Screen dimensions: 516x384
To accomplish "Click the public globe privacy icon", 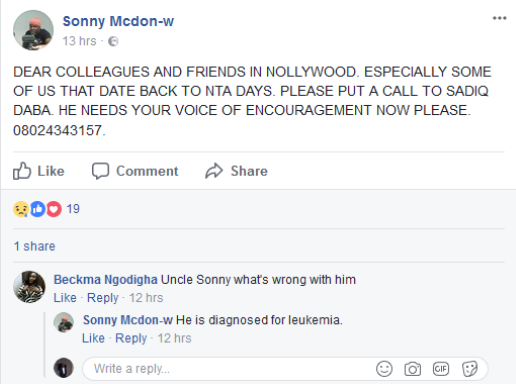I will point(113,41).
